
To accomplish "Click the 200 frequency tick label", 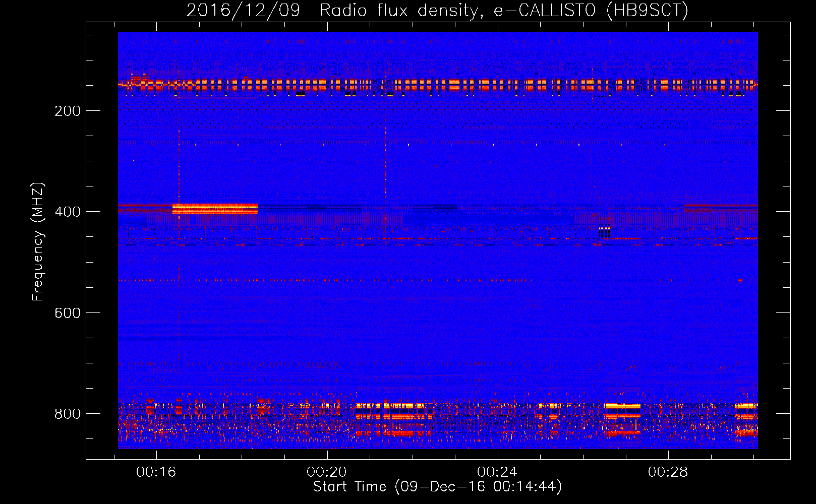I will click(x=68, y=111).
